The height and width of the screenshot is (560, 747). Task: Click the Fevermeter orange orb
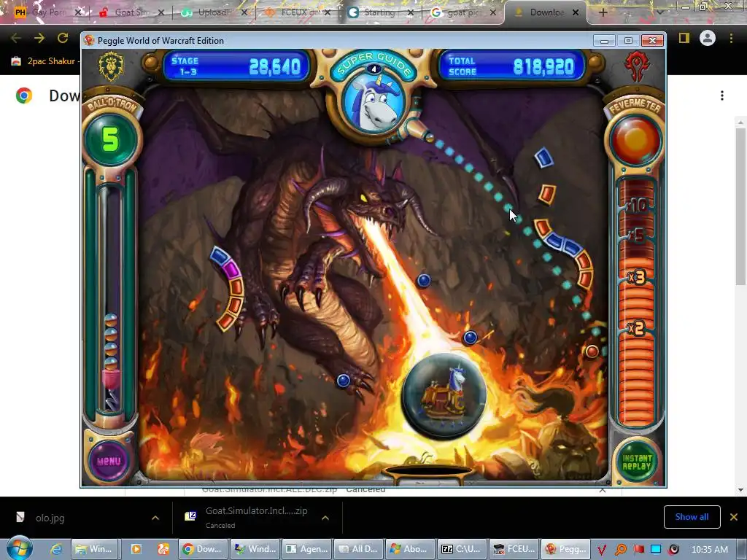pyautogui.click(x=635, y=139)
